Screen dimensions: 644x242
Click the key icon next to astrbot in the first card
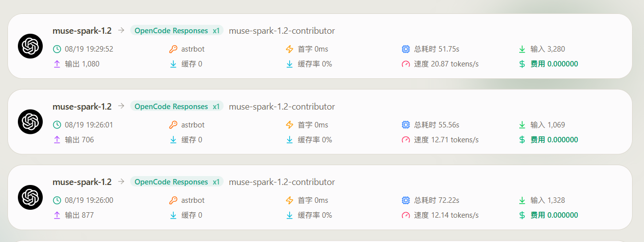coord(173,49)
